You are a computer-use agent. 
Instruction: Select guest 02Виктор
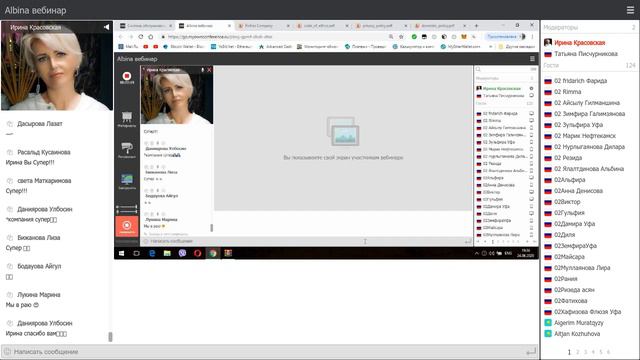coord(567,202)
